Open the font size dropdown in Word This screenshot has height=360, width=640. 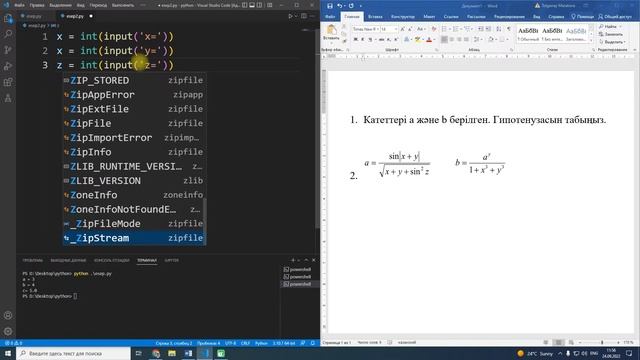(x=396, y=29)
